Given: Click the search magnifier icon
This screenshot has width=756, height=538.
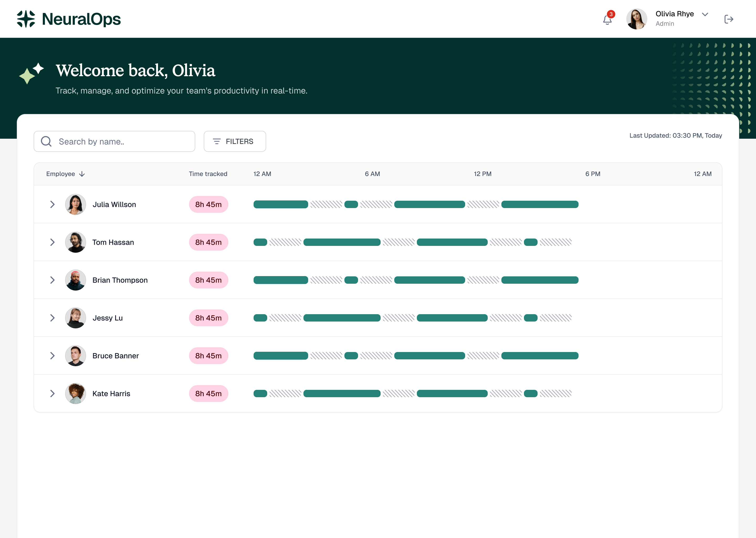Looking at the screenshot, I should point(46,141).
